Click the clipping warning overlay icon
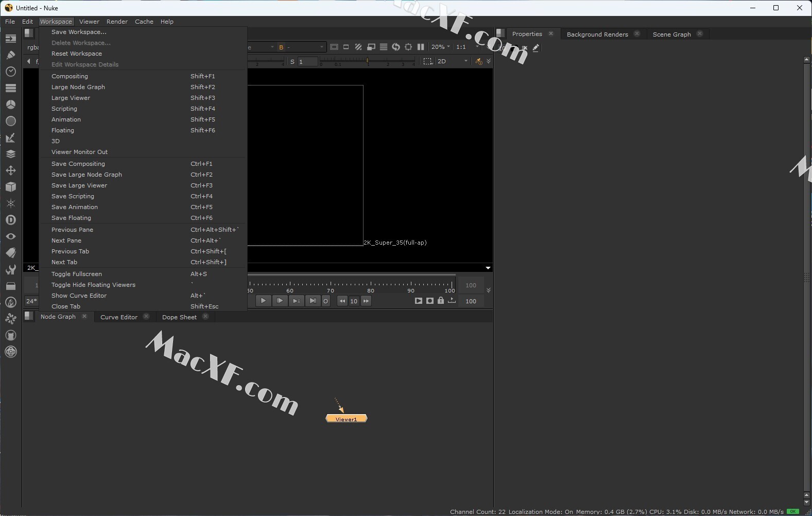Screen dimensions: 812x516 pos(371,47)
